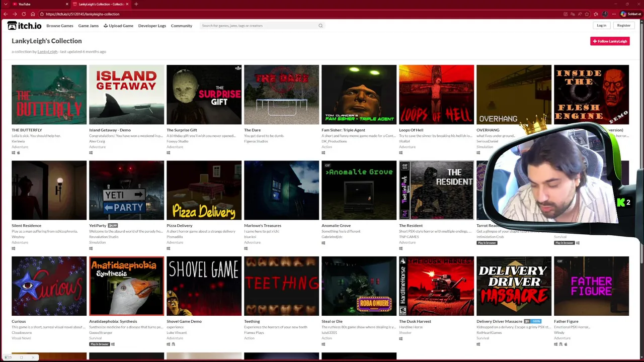Open Steal or Die thumbnail
This screenshot has width=644, height=362.
(359, 286)
